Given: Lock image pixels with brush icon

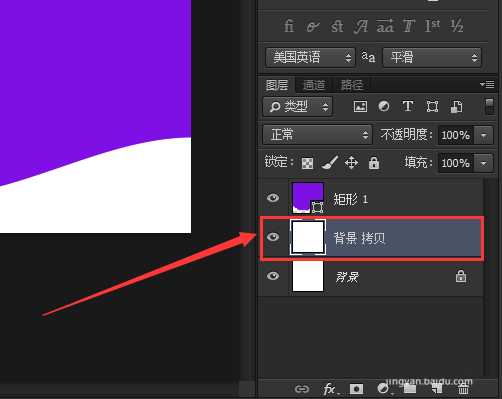Looking at the screenshot, I should [x=329, y=163].
